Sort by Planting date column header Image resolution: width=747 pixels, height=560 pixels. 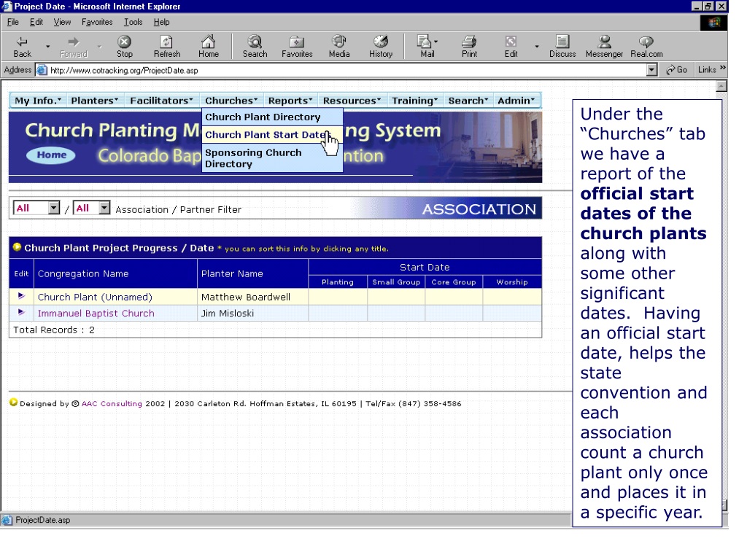(x=337, y=282)
